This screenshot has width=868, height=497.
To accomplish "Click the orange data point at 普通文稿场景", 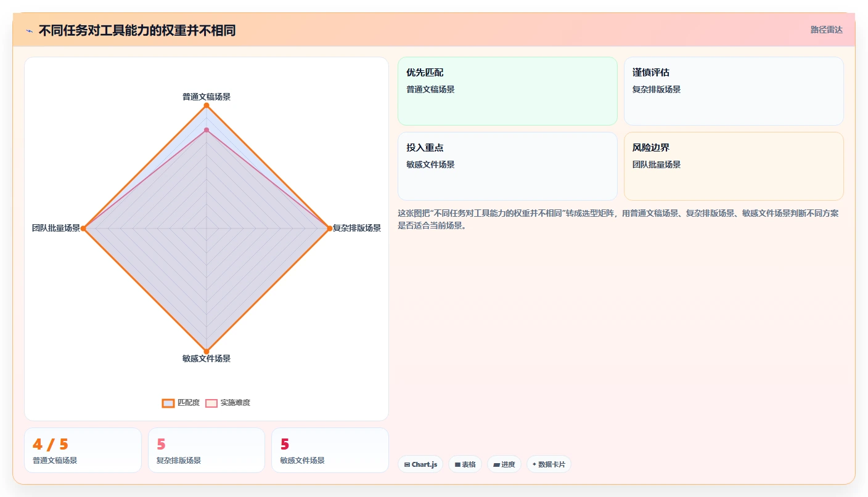I will pos(207,105).
